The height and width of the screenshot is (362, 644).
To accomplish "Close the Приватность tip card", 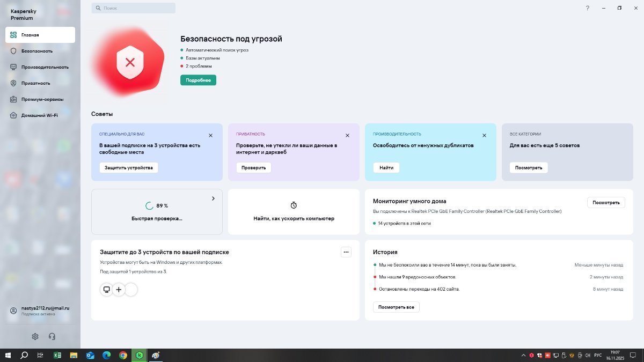I will 347,136.
